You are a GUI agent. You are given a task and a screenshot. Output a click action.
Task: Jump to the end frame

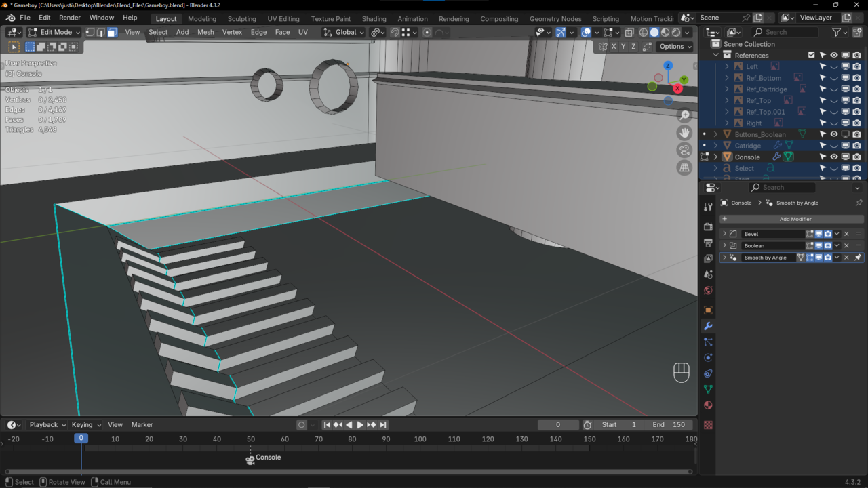(383, 425)
